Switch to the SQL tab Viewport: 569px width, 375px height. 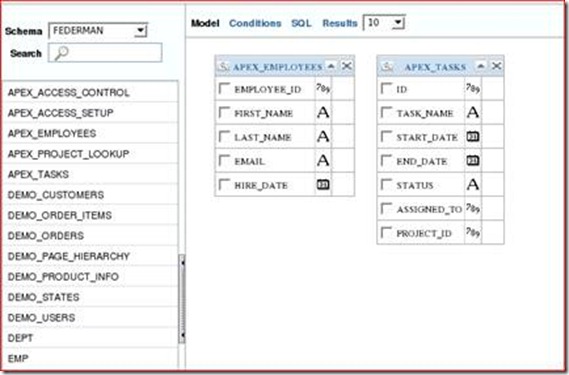(x=301, y=23)
